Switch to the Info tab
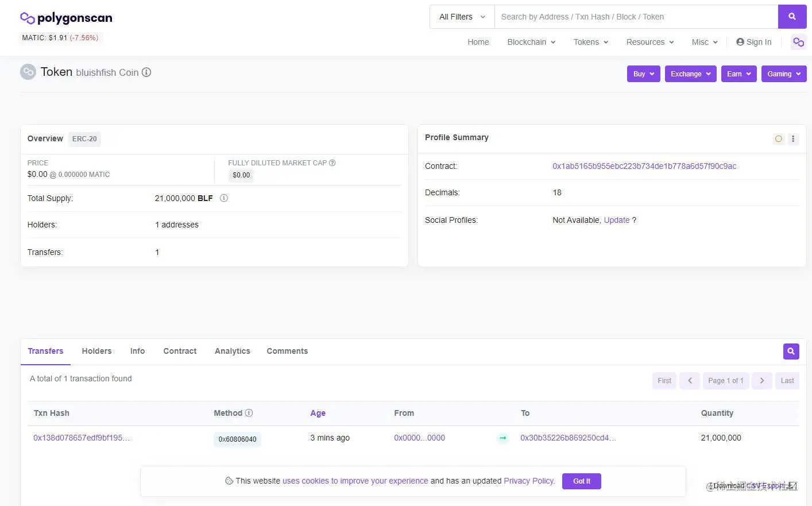Viewport: 812px width, 506px height. coord(137,351)
